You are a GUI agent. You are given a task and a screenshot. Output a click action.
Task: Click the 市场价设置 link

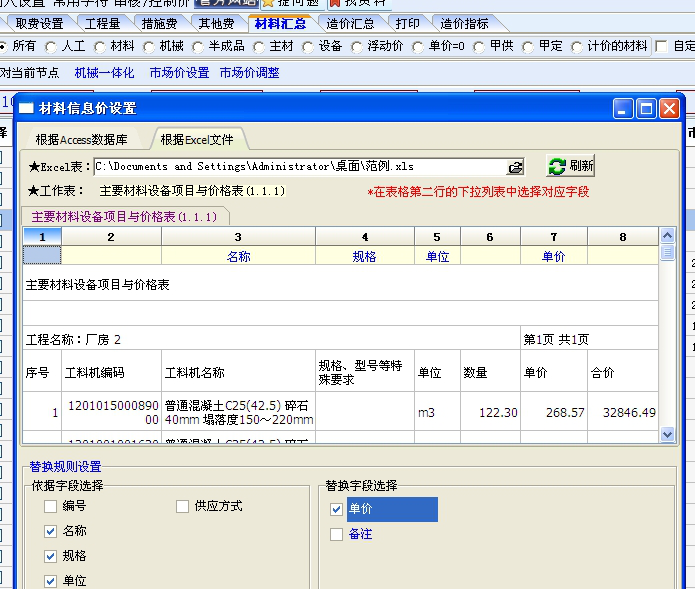point(179,73)
